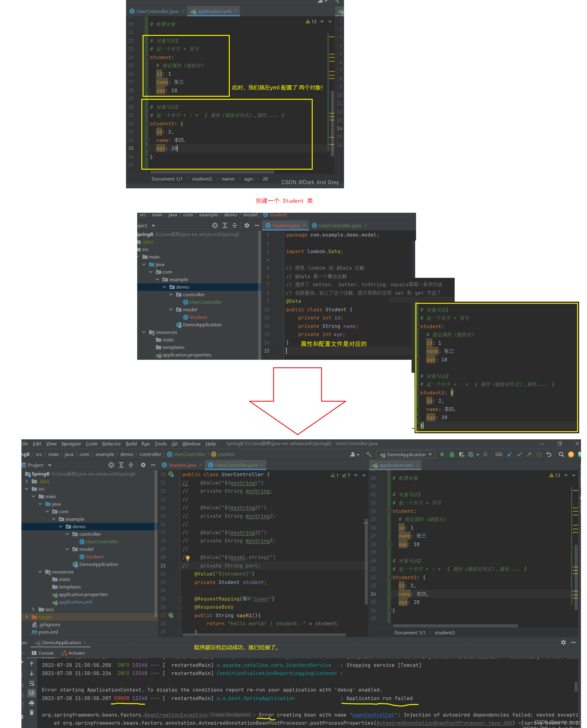This screenshot has height=728, width=587.
Task: Open Search Everywhere magnifier icon
Action: (561, 455)
